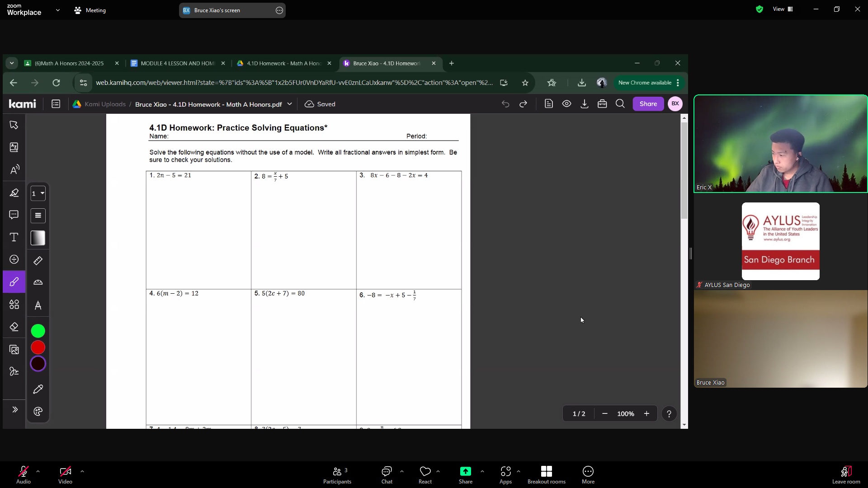Image resolution: width=868 pixels, height=488 pixels.
Task: Unmute audio in Zoom
Action: pos(24,475)
